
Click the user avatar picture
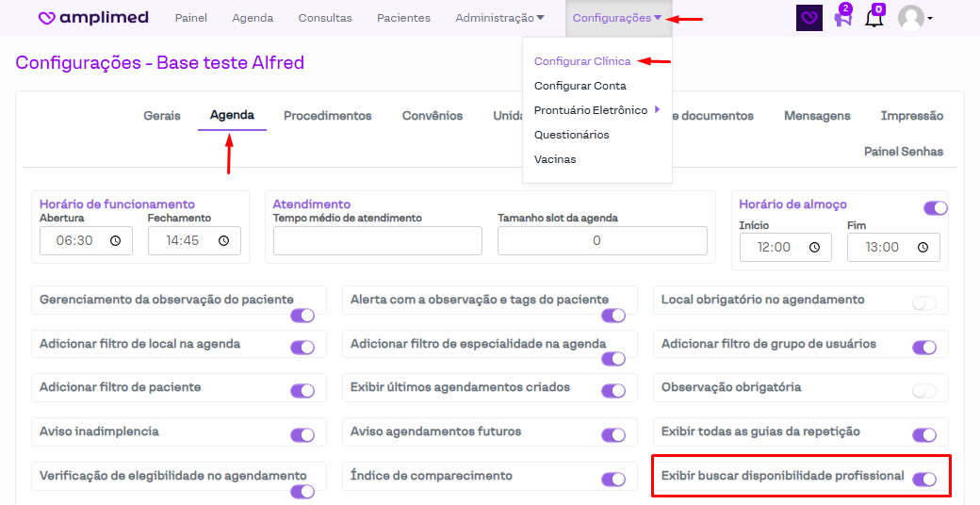pos(910,18)
